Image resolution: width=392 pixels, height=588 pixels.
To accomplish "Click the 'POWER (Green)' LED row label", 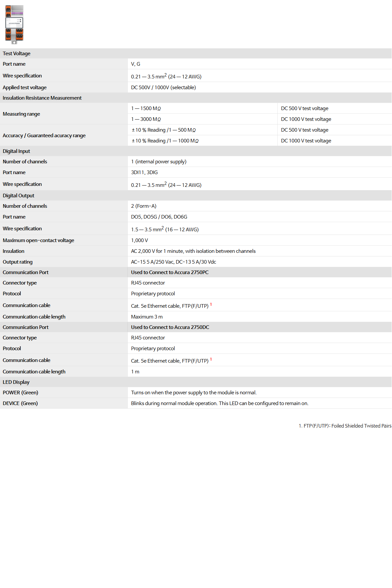I will point(21,393).
